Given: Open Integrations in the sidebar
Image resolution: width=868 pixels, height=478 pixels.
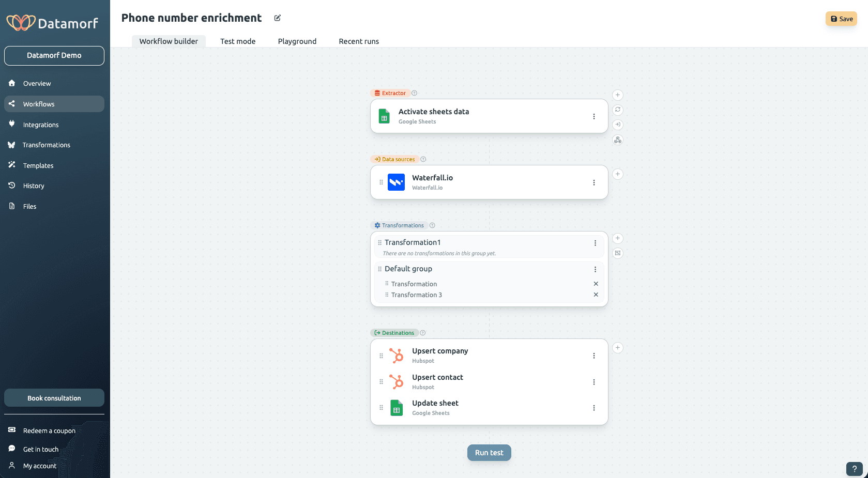Looking at the screenshot, I should tap(54, 125).
